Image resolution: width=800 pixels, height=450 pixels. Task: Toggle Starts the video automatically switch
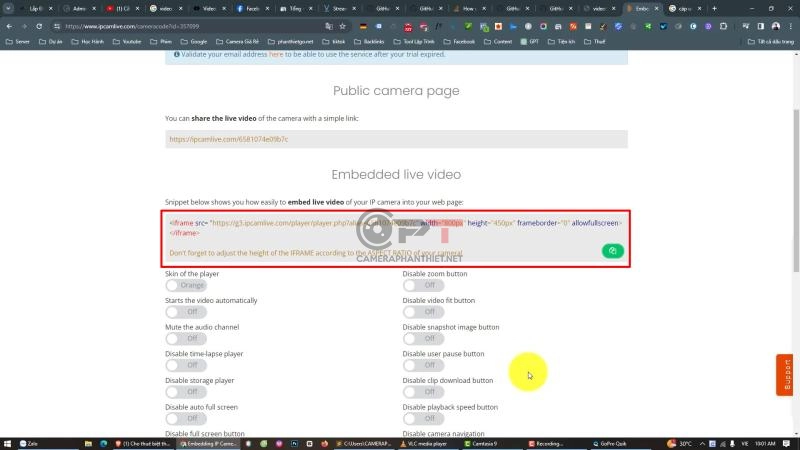click(x=186, y=312)
